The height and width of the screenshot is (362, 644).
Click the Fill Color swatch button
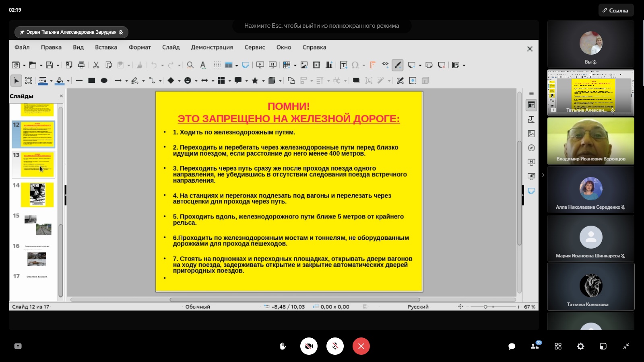click(60, 80)
